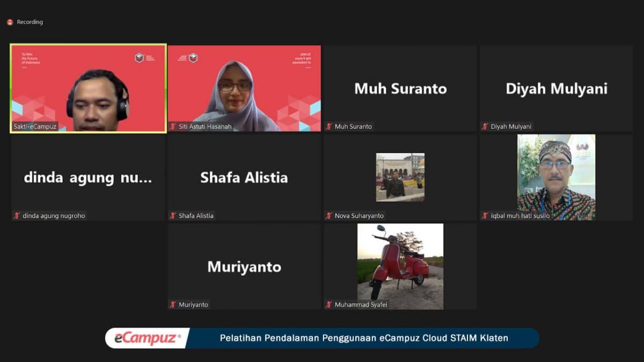Click muted mic icon beside Shafa Alistia label
Image resolution: width=644 pixels, height=362 pixels.
point(173,216)
